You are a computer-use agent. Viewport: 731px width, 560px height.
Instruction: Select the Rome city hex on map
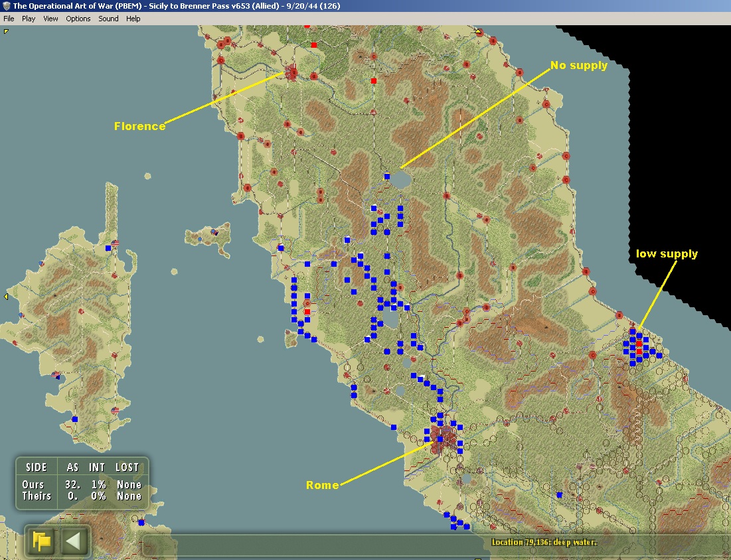click(442, 439)
